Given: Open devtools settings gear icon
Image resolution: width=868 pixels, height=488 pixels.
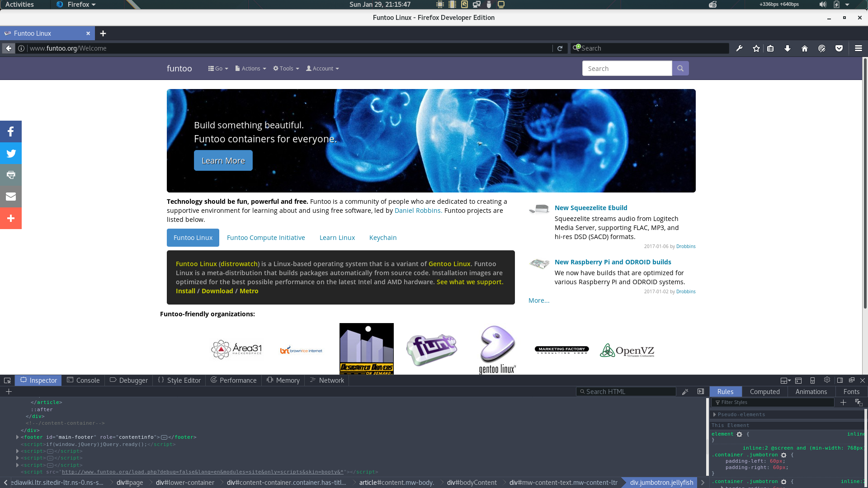Looking at the screenshot, I should pyautogui.click(x=827, y=380).
